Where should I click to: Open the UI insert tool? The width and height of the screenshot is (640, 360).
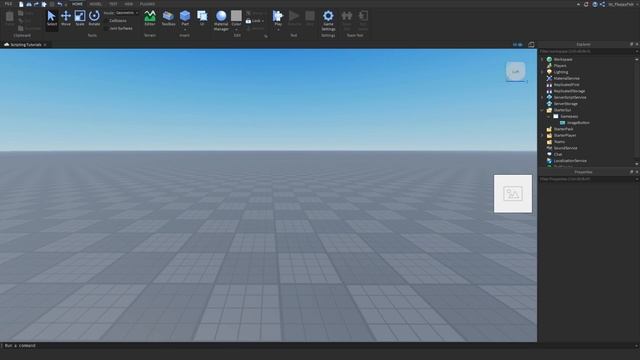tap(202, 18)
